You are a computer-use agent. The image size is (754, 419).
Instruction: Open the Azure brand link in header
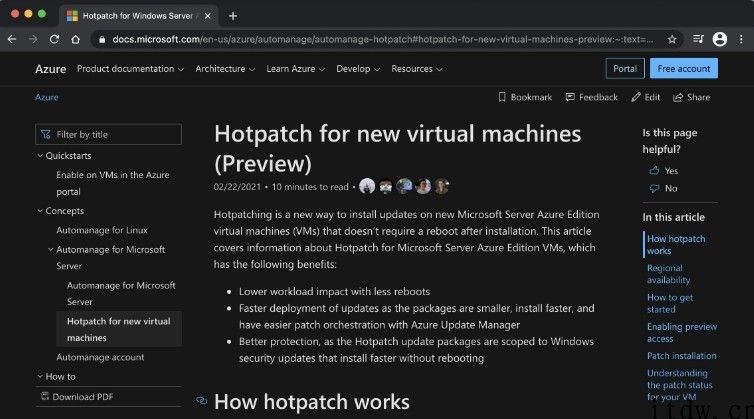(x=50, y=69)
